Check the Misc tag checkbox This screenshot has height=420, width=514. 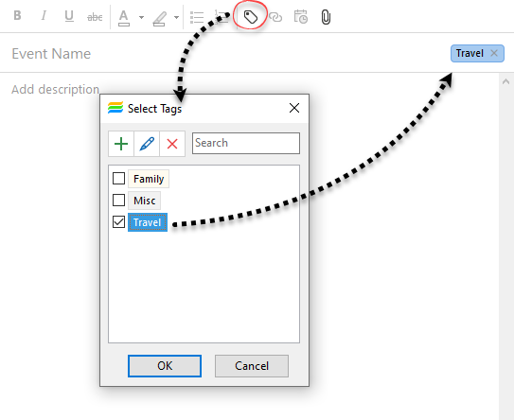pyautogui.click(x=118, y=201)
